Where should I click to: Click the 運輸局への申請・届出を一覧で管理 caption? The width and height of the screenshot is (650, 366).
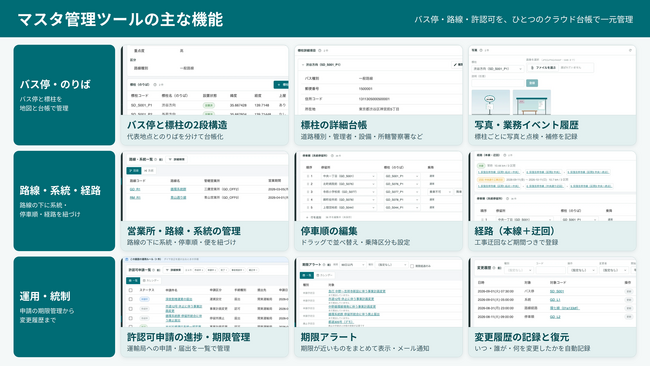click(x=178, y=349)
